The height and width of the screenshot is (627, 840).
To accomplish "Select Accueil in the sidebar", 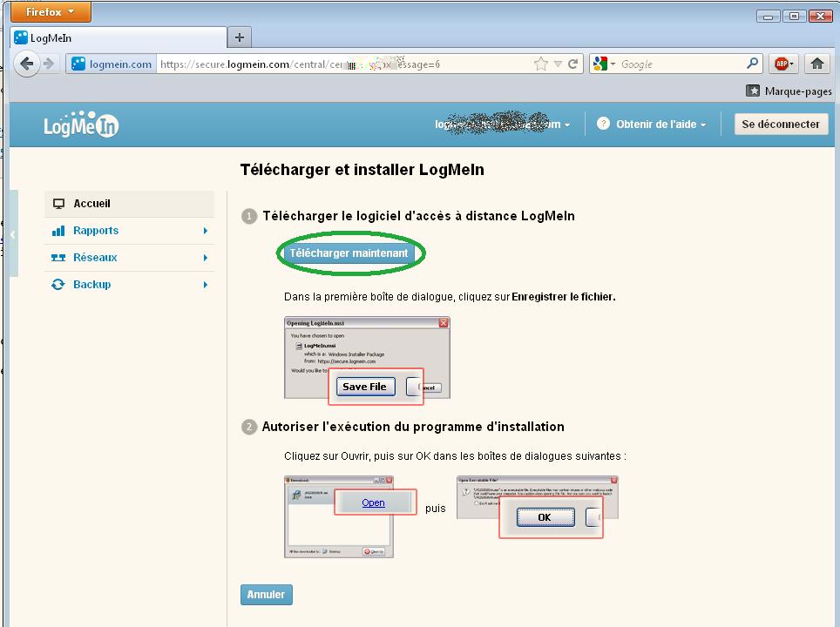I will coord(129,204).
